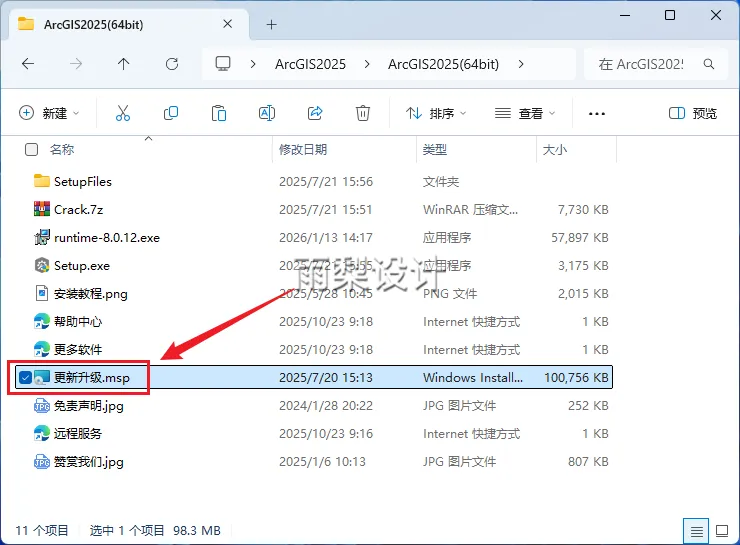The width and height of the screenshot is (740, 545).
Task: Click ArcGIS2025 in the address bar
Action: (311, 64)
